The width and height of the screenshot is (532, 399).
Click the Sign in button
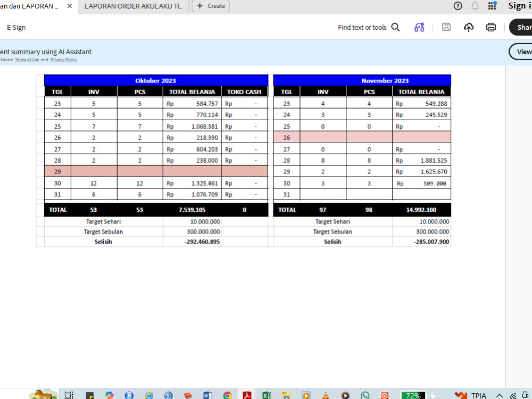[520, 6]
